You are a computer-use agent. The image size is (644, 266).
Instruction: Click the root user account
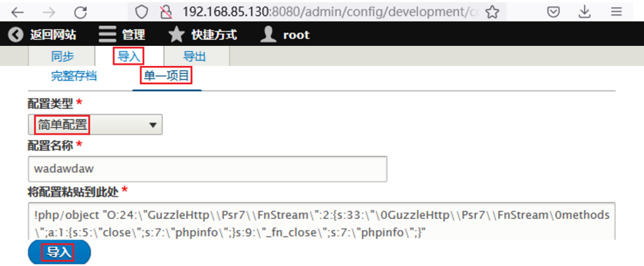[285, 35]
